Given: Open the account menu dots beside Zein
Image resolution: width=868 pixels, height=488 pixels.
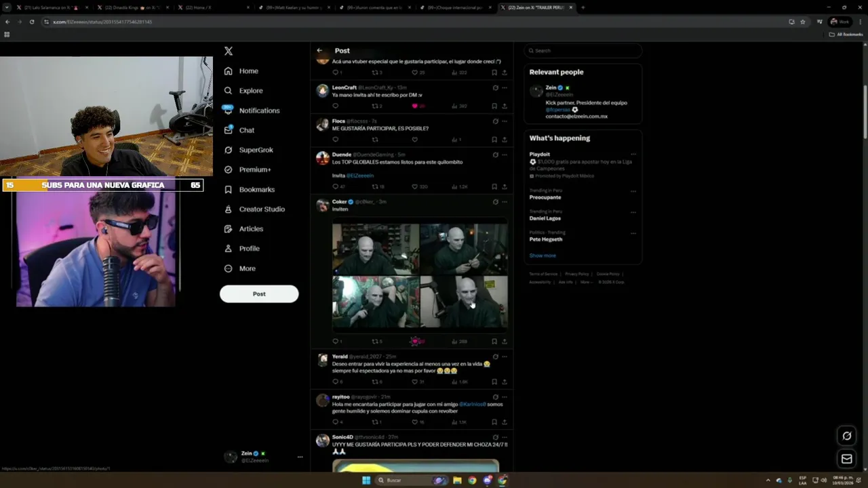Looking at the screenshot, I should click(300, 457).
